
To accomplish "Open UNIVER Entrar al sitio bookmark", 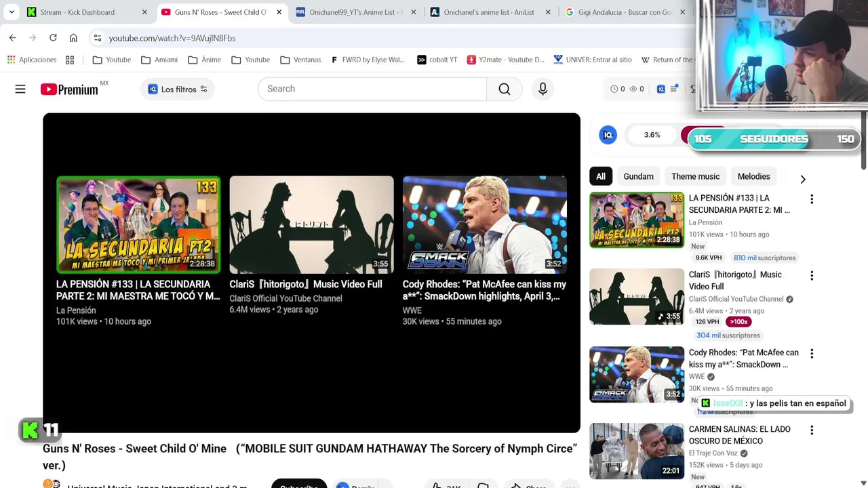I will pyautogui.click(x=593, y=60).
